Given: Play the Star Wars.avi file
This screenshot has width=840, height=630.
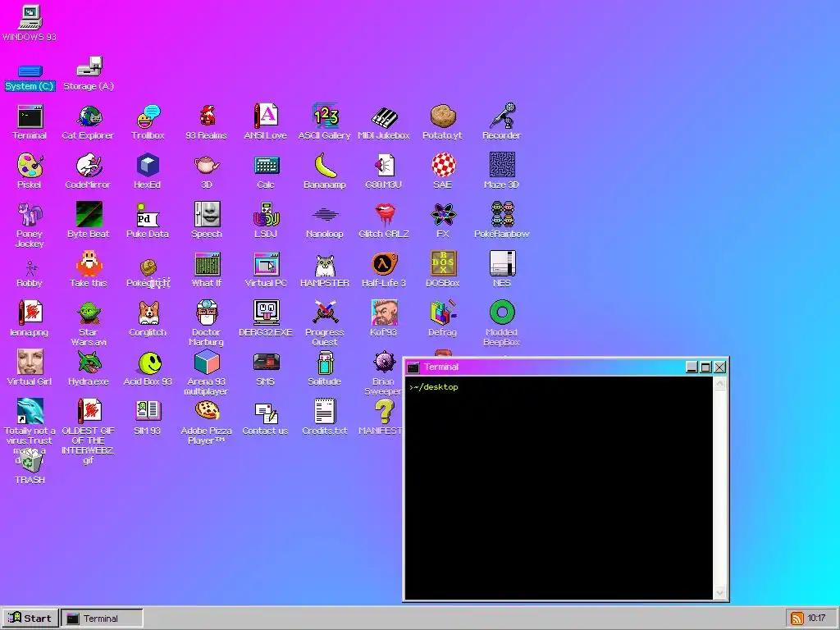Looking at the screenshot, I should 89,313.
